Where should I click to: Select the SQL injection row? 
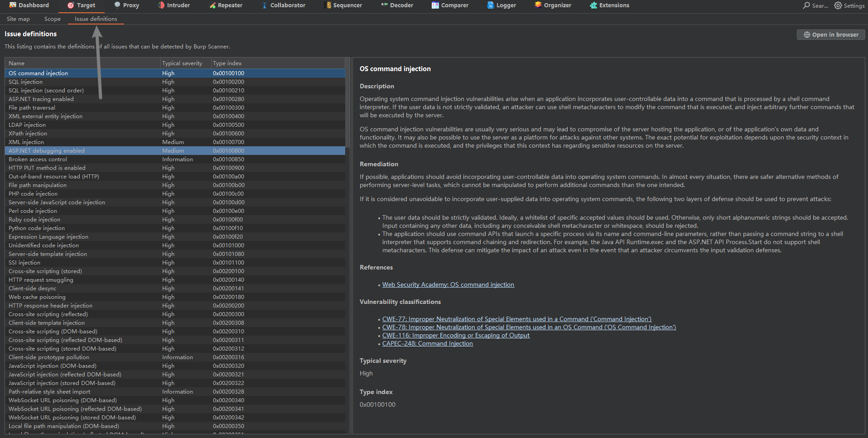[175, 82]
